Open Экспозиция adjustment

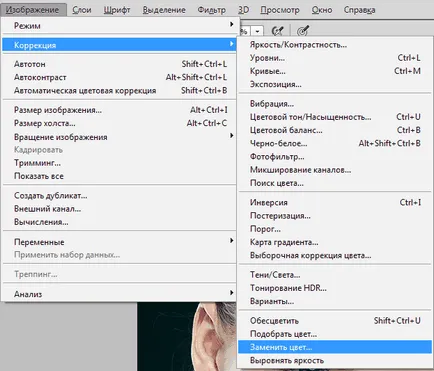coord(335,84)
